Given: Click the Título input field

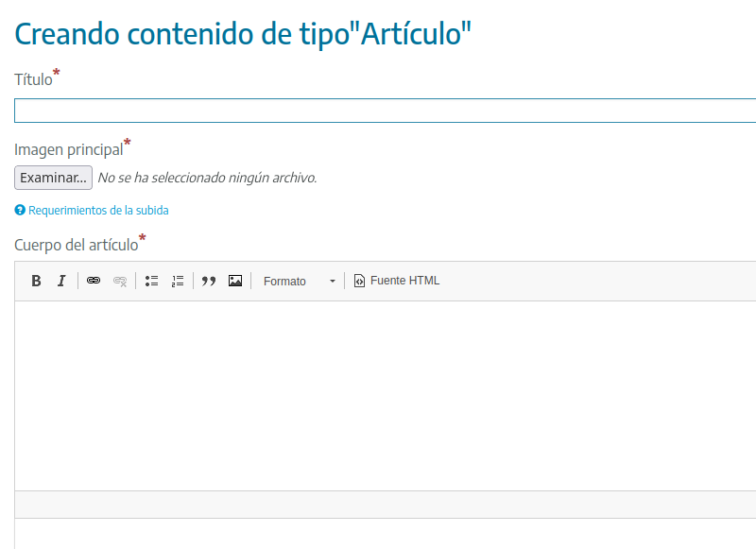Looking at the screenshot, I should [378, 111].
